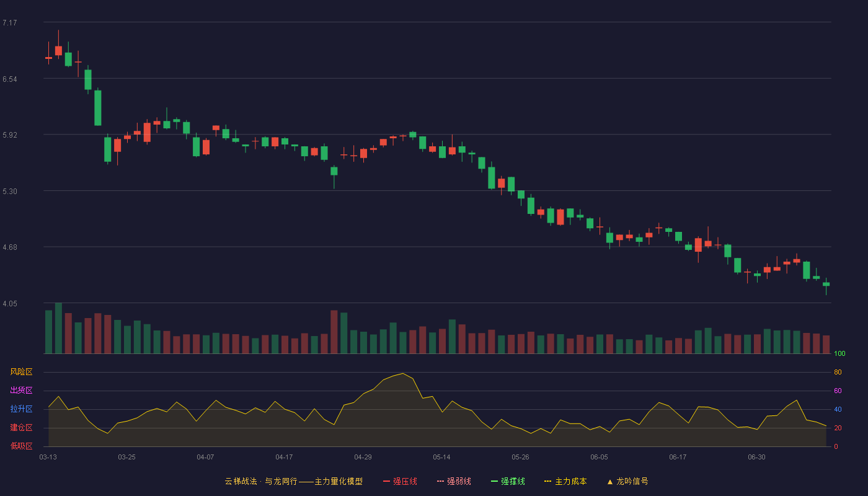
Task: Click the 4.05 price axis label
Action: click(x=9, y=304)
